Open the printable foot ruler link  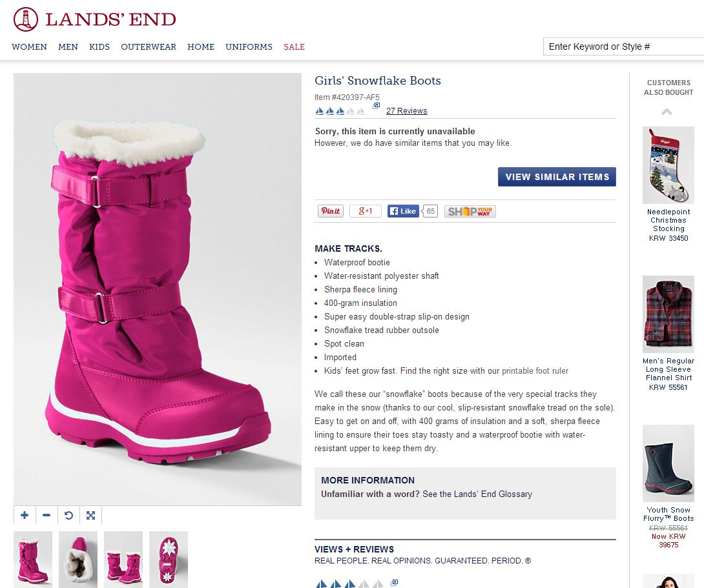[x=535, y=371]
